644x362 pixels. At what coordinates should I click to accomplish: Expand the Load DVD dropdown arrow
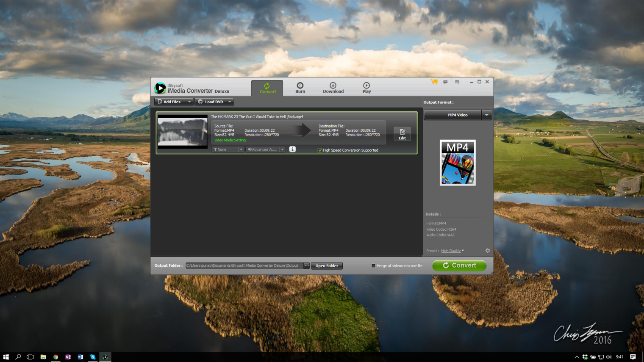[230, 102]
